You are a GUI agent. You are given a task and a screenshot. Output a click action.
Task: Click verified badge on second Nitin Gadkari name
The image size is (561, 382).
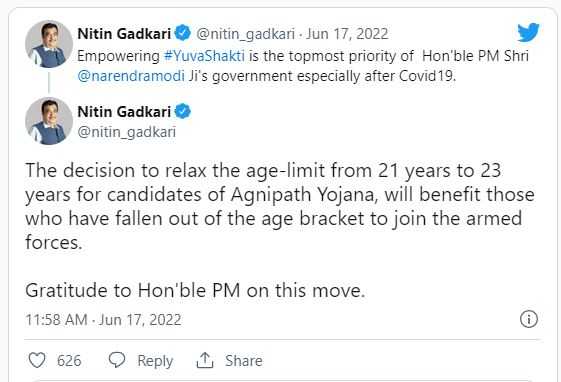(183, 111)
